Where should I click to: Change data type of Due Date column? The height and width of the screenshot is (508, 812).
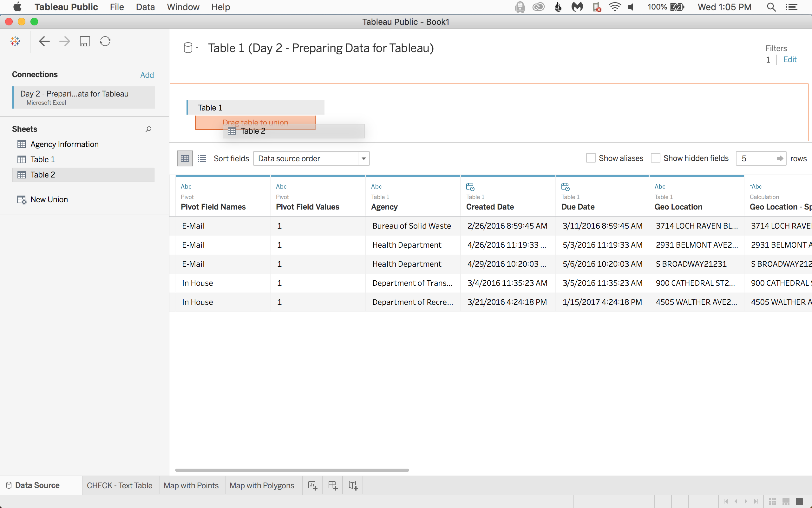pyautogui.click(x=565, y=186)
